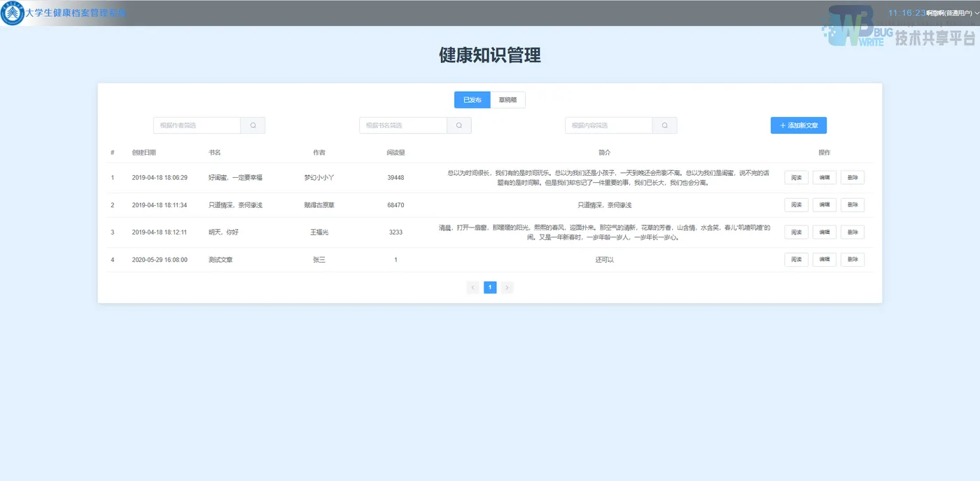Click the 模糊书名筛选 input box
Image resolution: width=980 pixels, height=481 pixels.
(402, 125)
